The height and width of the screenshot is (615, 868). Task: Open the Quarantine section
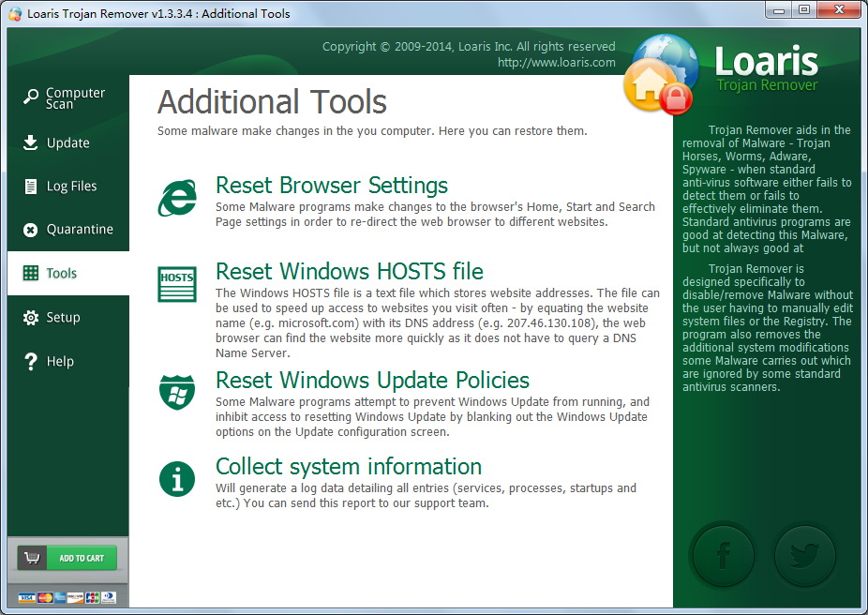point(68,229)
